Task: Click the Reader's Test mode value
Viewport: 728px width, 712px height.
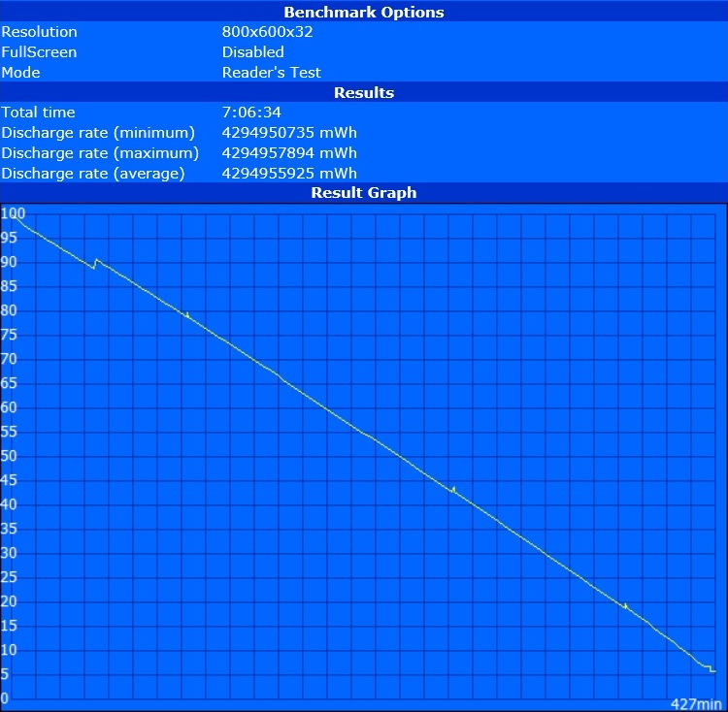Action: (x=272, y=73)
